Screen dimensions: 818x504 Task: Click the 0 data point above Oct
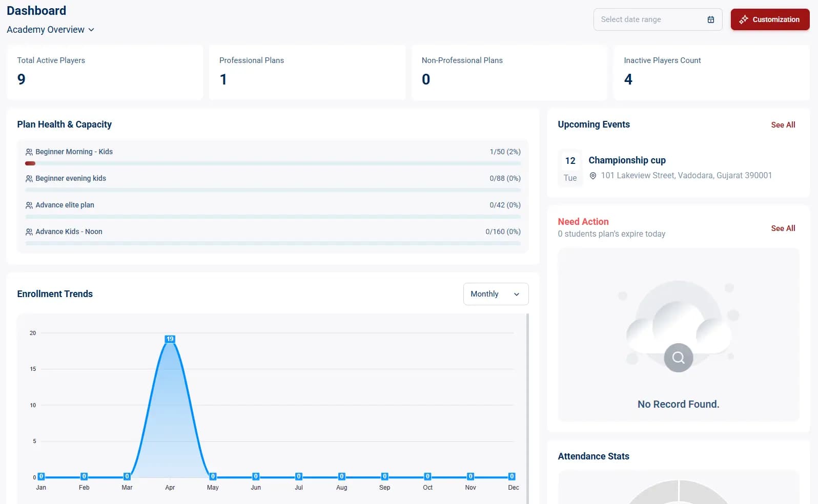coord(428,476)
